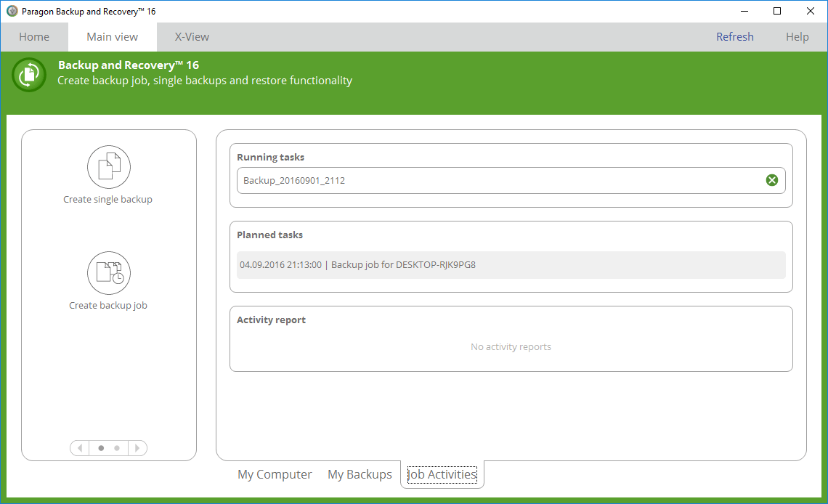Click the Create single backup icon

(x=109, y=167)
